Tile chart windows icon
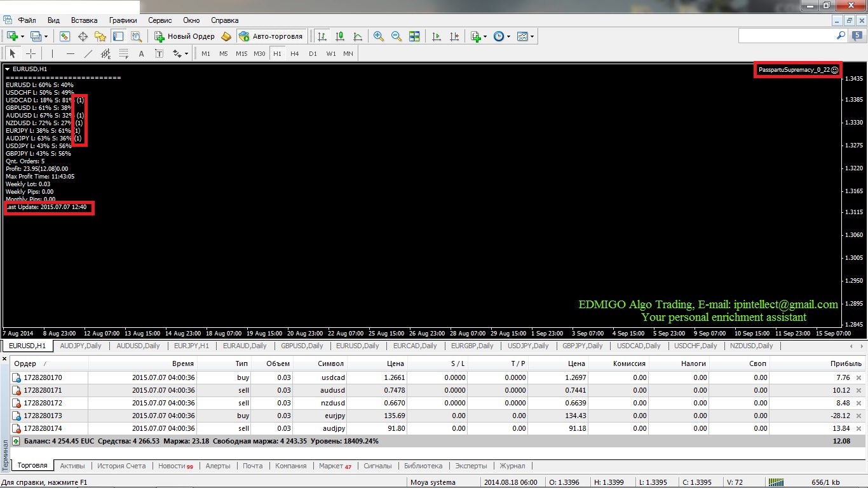The image size is (868, 488). (414, 36)
